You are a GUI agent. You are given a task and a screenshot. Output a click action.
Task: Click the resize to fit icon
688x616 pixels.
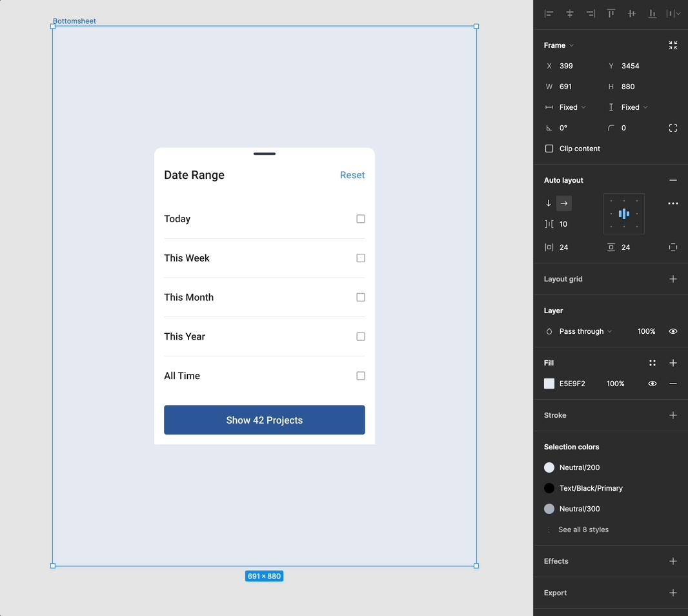coord(673,45)
